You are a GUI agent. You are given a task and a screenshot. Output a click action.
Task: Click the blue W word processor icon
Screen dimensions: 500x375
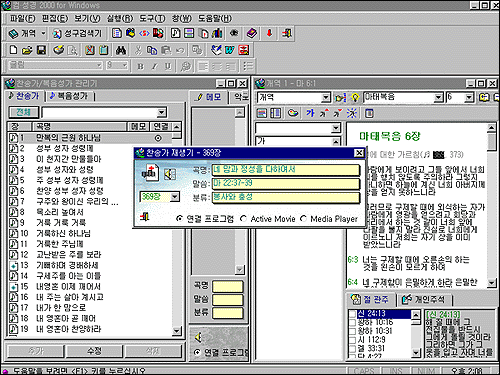pos(230,50)
